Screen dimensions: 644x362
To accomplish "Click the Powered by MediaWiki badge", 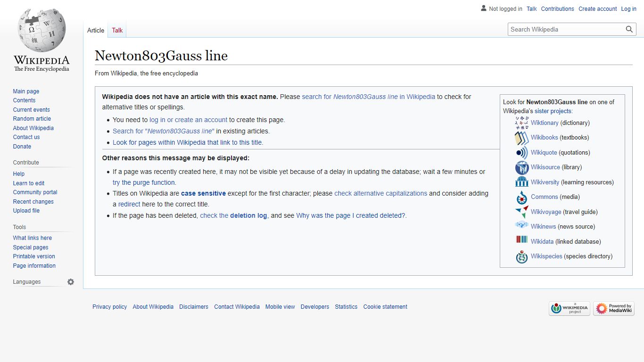I will tap(614, 309).
